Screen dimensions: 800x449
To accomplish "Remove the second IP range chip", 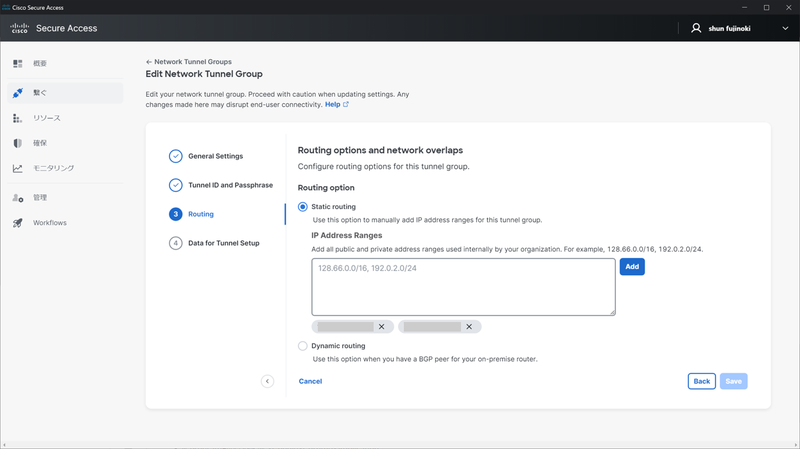I will 469,327.
